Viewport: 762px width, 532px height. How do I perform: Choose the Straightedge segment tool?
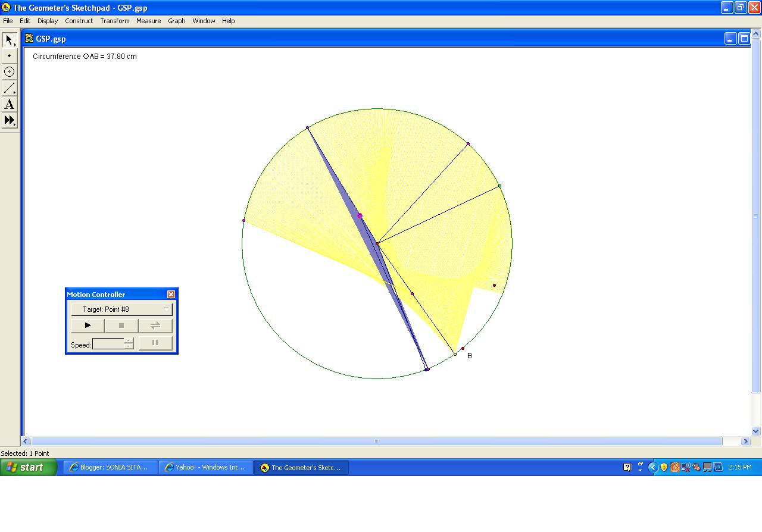[9, 88]
